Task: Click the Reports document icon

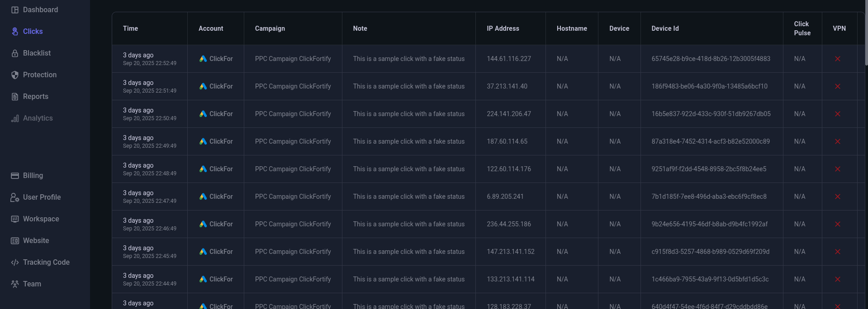Action: point(15,97)
